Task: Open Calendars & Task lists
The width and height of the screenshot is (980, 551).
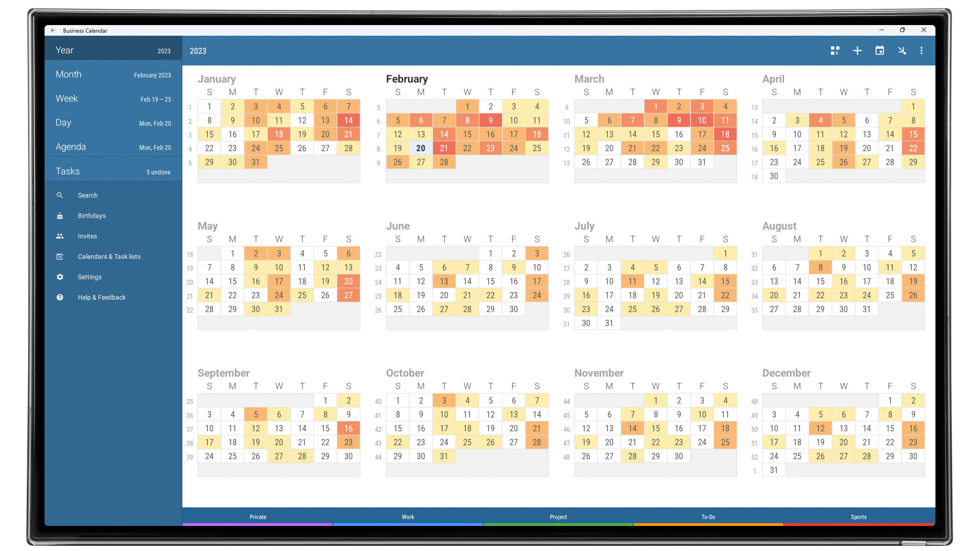Action: 109,256
